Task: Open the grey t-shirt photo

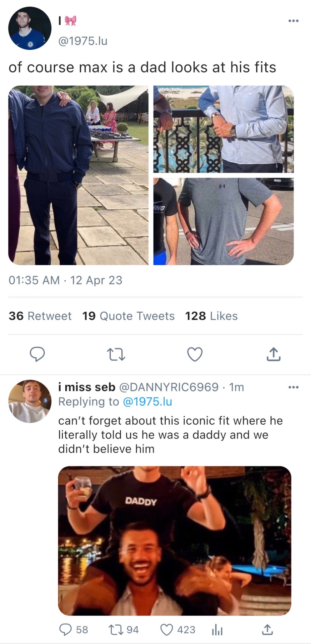Action: pyautogui.click(x=224, y=221)
